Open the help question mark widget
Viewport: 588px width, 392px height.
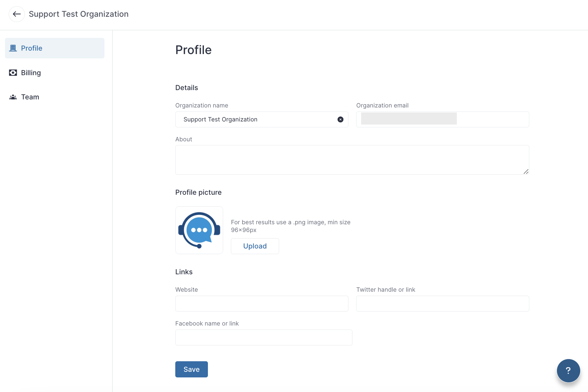[x=568, y=371]
